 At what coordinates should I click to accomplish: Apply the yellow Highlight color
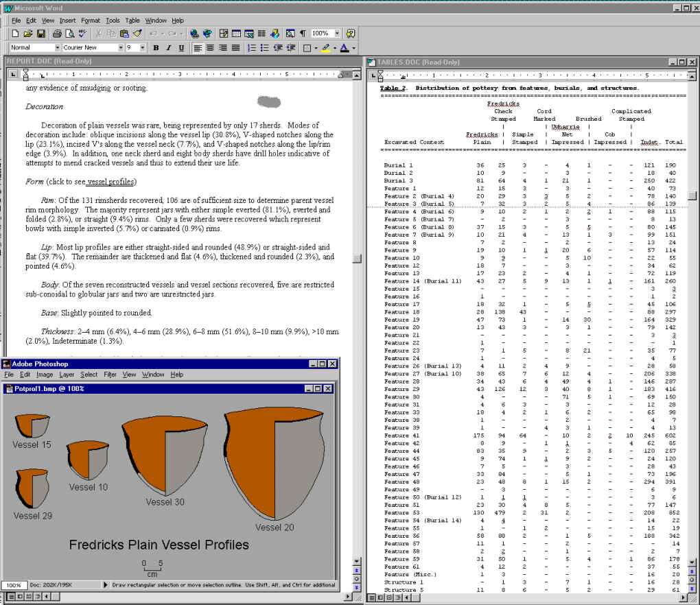tap(326, 48)
